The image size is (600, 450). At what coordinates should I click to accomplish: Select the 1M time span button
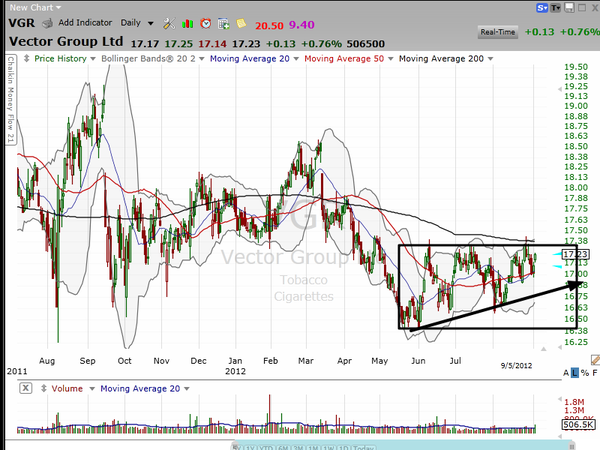coord(314,448)
